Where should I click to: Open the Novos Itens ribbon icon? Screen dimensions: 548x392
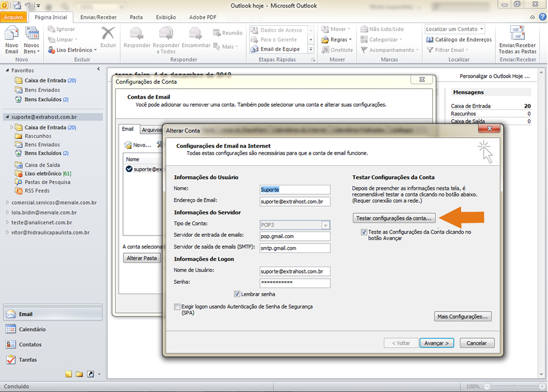pyautogui.click(x=32, y=41)
